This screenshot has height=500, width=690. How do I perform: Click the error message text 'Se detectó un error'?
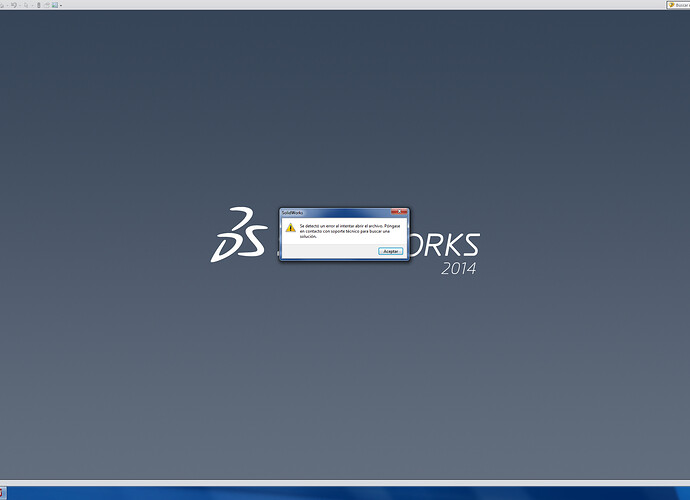[316, 226]
